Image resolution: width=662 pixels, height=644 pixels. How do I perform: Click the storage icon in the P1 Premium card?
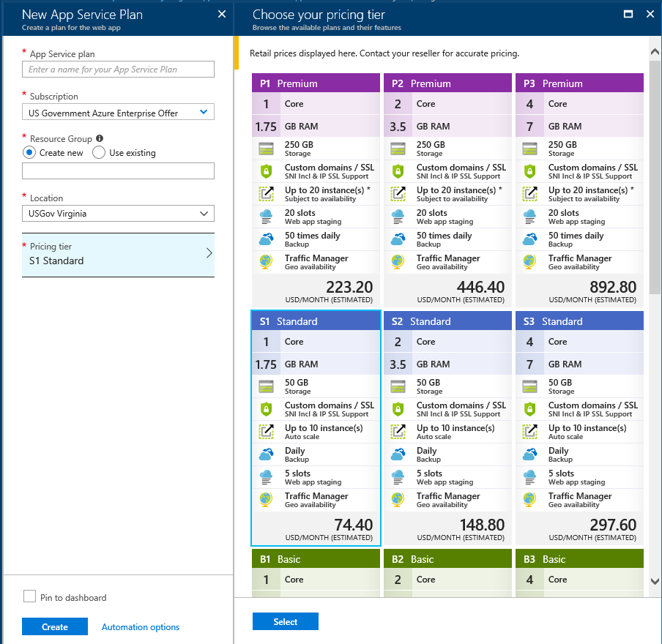point(266,149)
